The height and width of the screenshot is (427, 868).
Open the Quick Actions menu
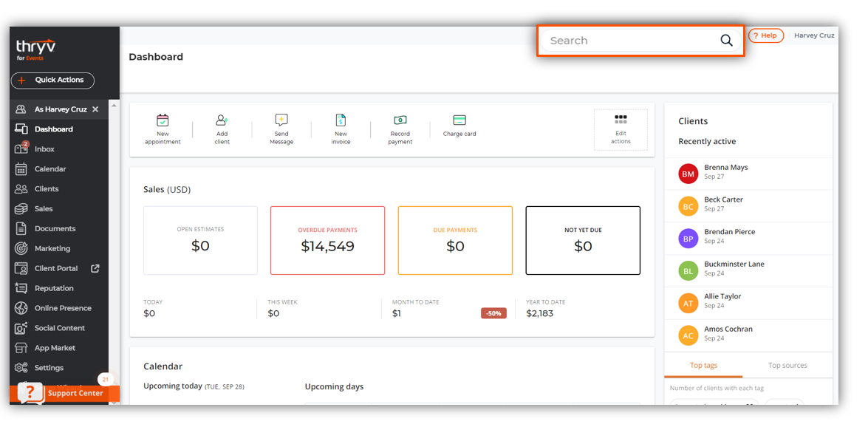(x=52, y=81)
